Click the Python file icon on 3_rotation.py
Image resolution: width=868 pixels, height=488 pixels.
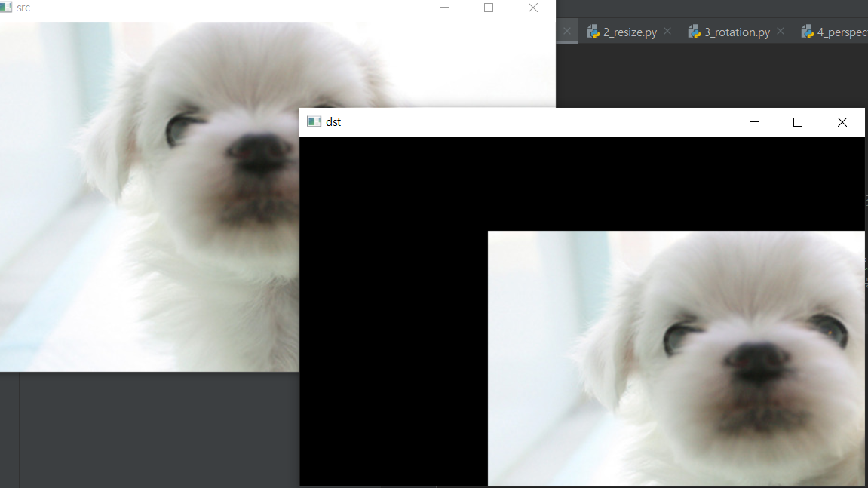click(695, 32)
